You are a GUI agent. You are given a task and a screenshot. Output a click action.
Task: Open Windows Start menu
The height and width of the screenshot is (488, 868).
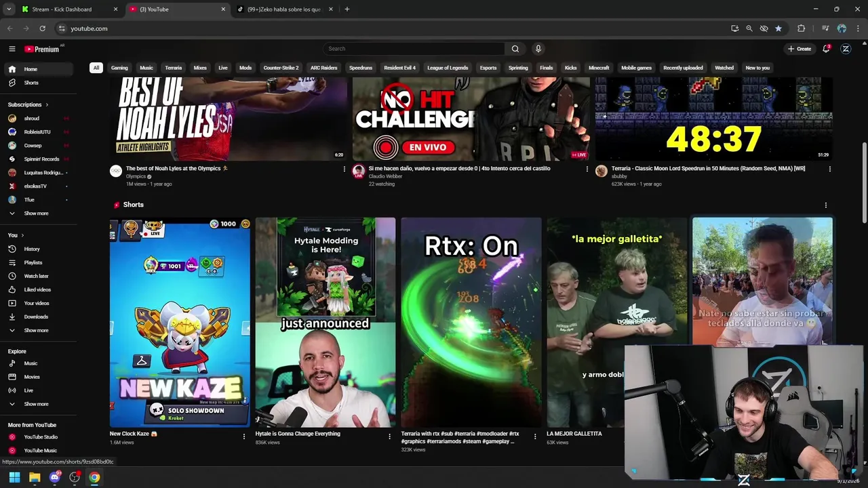(14, 477)
